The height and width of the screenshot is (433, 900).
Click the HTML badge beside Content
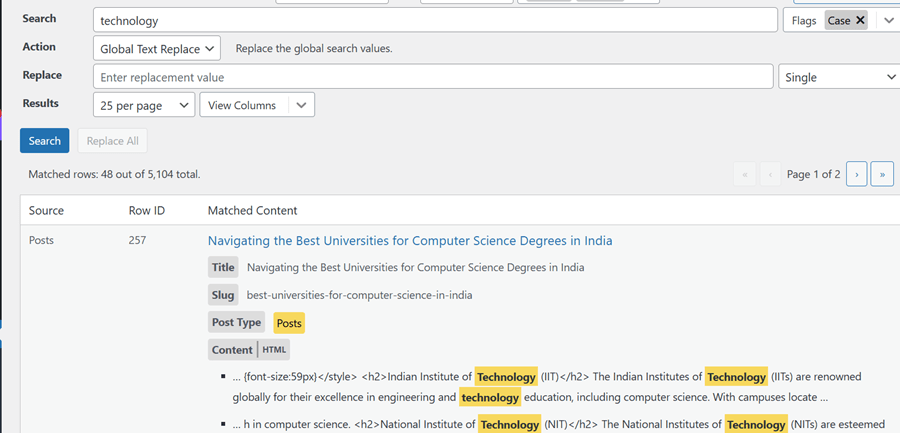275,350
